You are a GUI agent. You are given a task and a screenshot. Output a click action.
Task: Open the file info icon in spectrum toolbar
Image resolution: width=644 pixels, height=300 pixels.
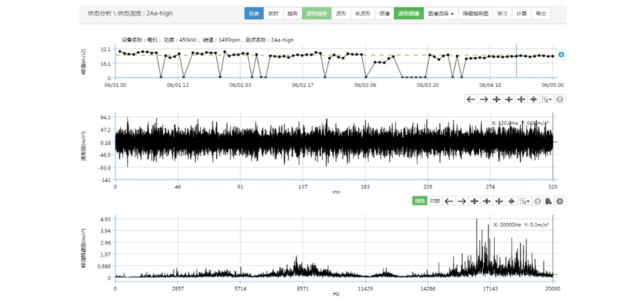click(548, 201)
